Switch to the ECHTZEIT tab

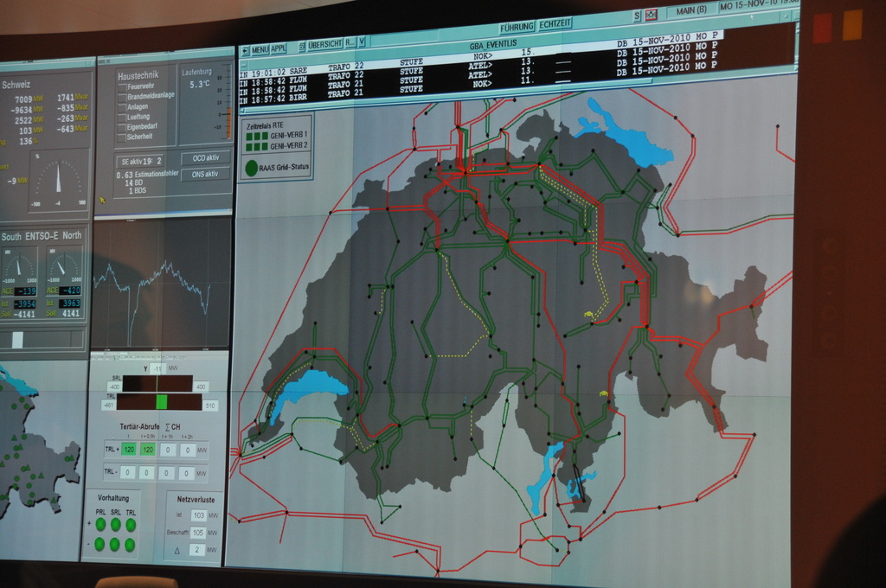coord(555,24)
